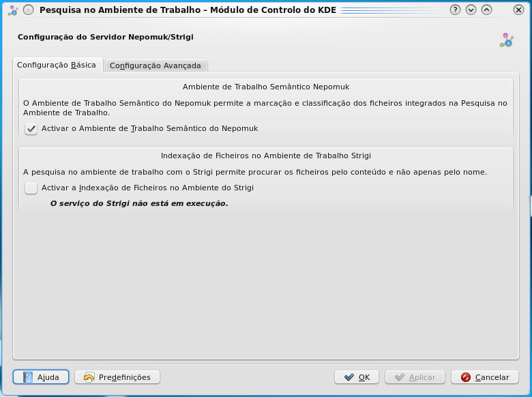Dismiss dialog with Cancelar button
This screenshot has height=397, width=532.
(x=485, y=377)
